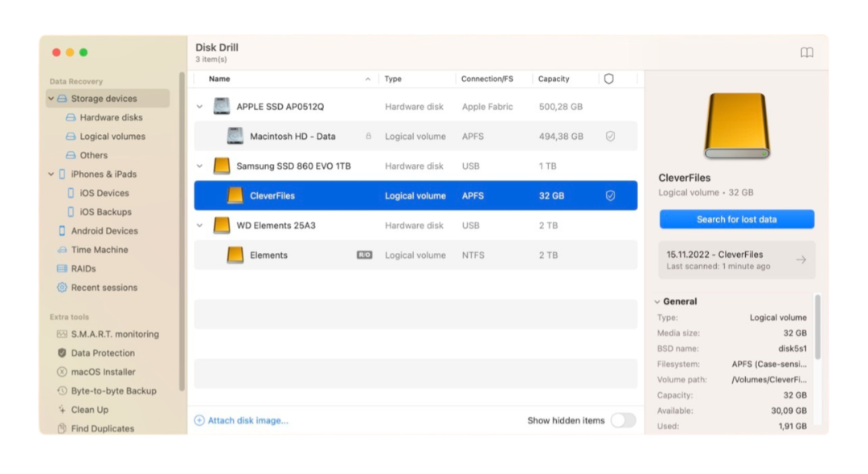The height and width of the screenshot is (474, 868).
Task: Click the Logical volumes sidebar icon
Action: pyautogui.click(x=71, y=136)
